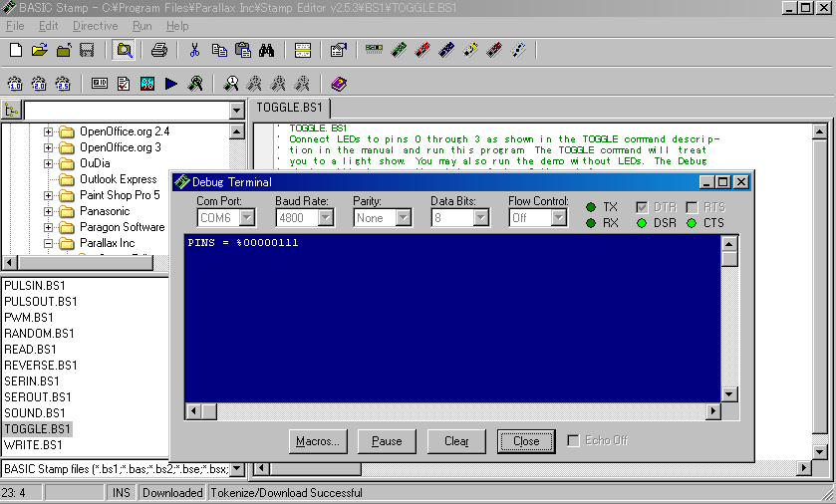This screenshot has width=836, height=504.
Task: Click the Copy icon
Action: tap(219, 51)
